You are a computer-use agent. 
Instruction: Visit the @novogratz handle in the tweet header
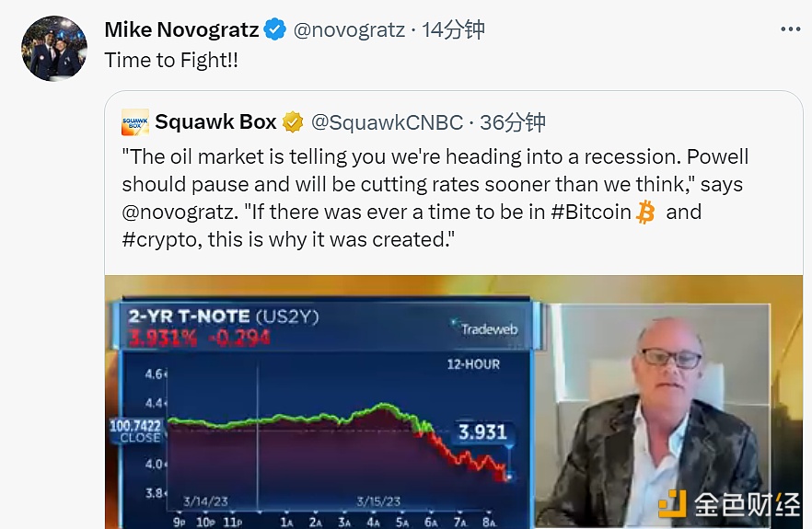coord(349,29)
